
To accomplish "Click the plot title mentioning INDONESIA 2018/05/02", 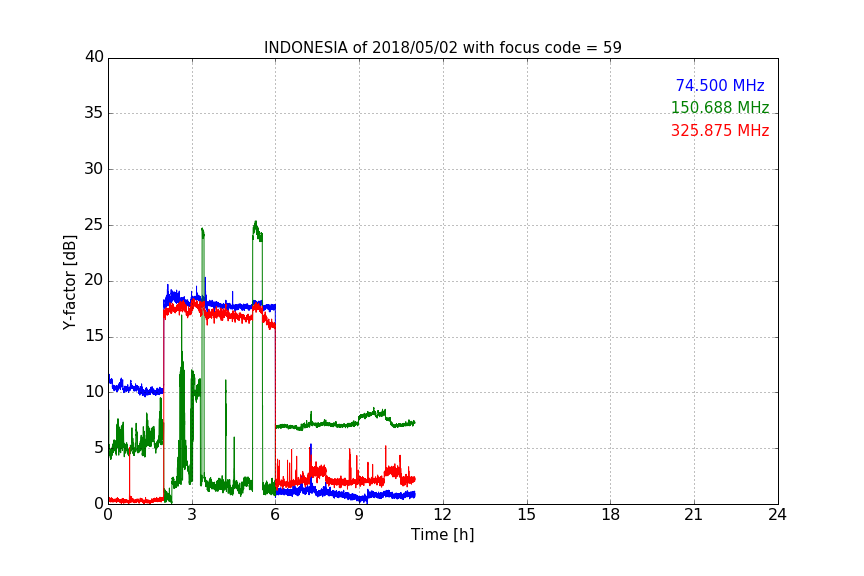I will click(x=442, y=47).
